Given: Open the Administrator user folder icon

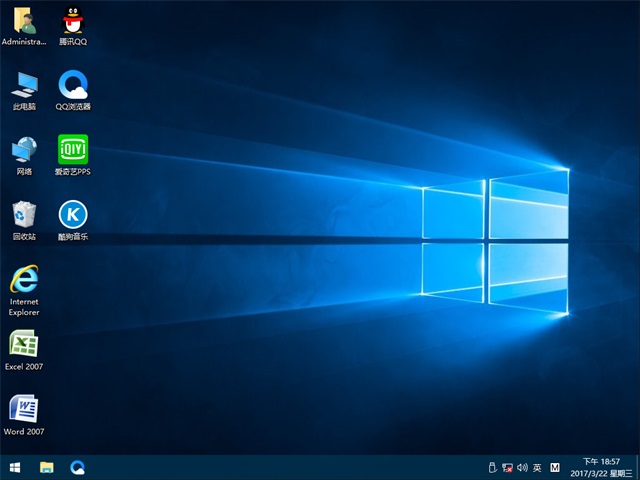Looking at the screenshot, I should click(x=24, y=22).
